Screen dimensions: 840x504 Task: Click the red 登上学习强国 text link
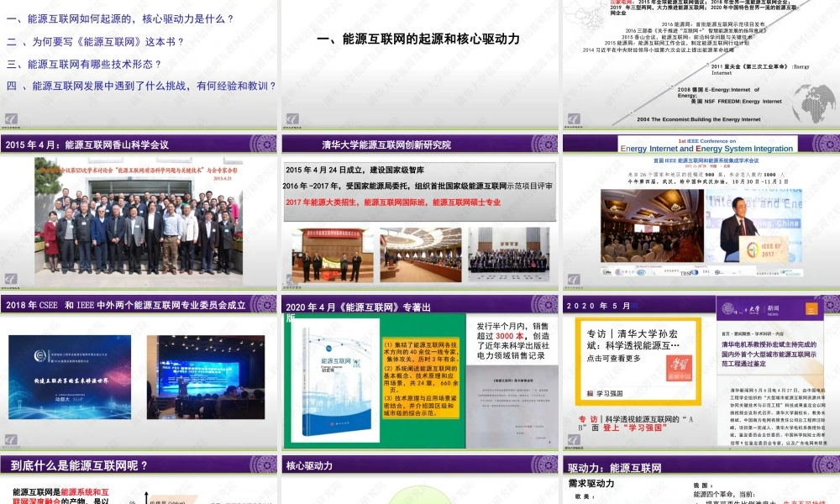pyautogui.click(x=636, y=428)
